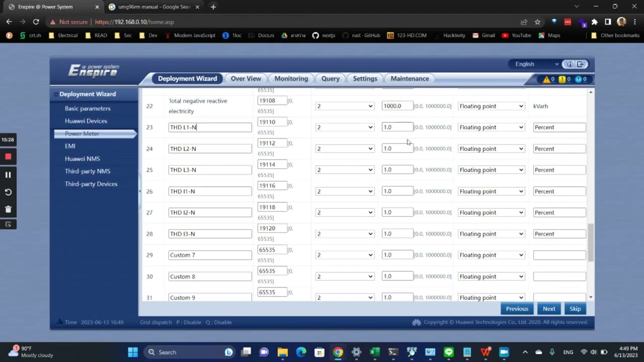The height and width of the screenshot is (362, 644).
Task: Click the Previous button
Action: pyautogui.click(x=517, y=309)
